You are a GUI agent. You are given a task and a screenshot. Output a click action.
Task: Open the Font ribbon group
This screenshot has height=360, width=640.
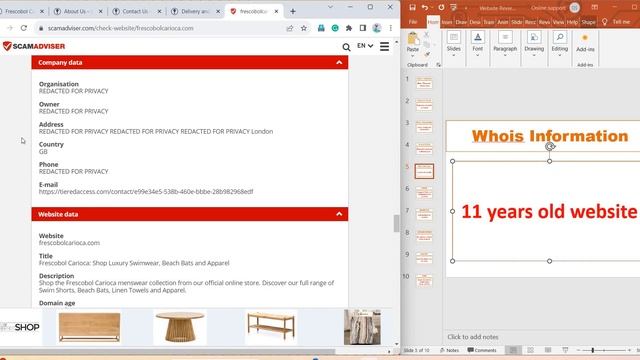coord(478,44)
